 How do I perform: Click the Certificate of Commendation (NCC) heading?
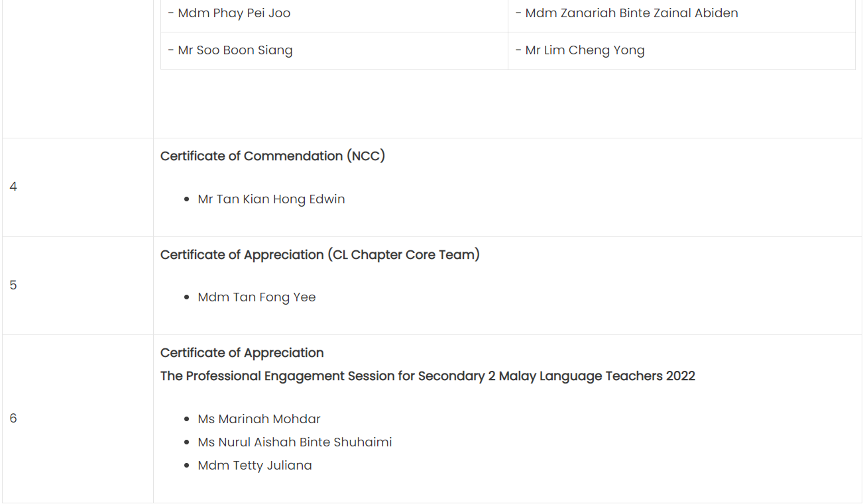coord(272,156)
